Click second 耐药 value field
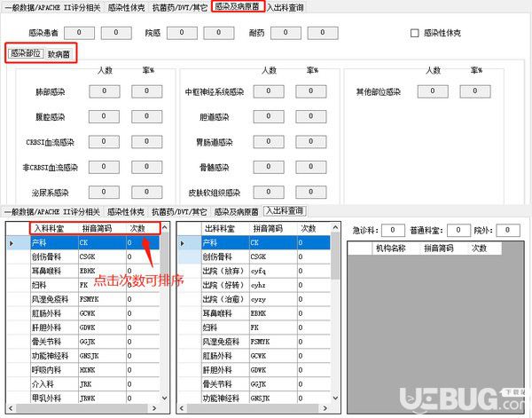532x418 pixels. click(323, 33)
